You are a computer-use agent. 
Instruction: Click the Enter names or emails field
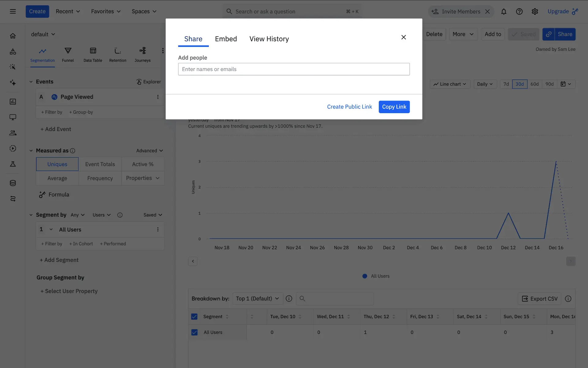tap(294, 69)
